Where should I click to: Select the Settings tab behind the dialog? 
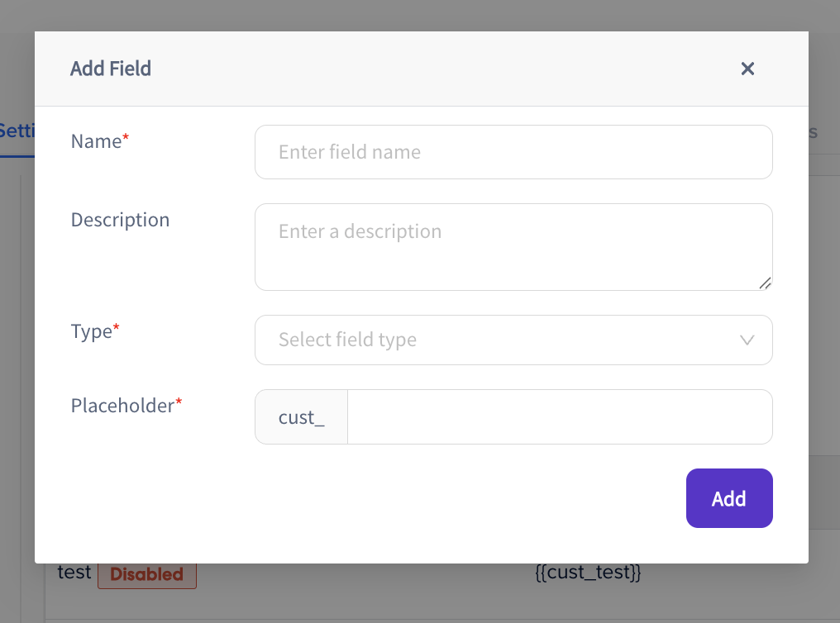(x=17, y=131)
